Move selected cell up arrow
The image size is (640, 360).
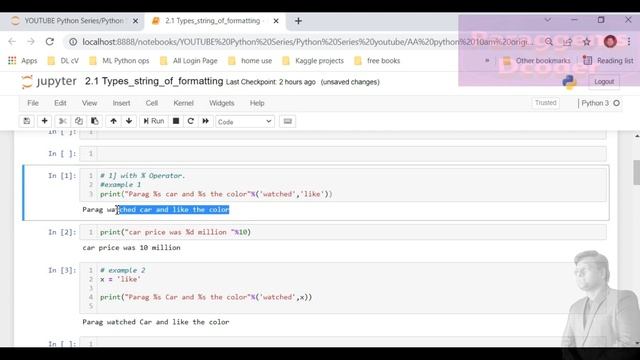pos(113,121)
